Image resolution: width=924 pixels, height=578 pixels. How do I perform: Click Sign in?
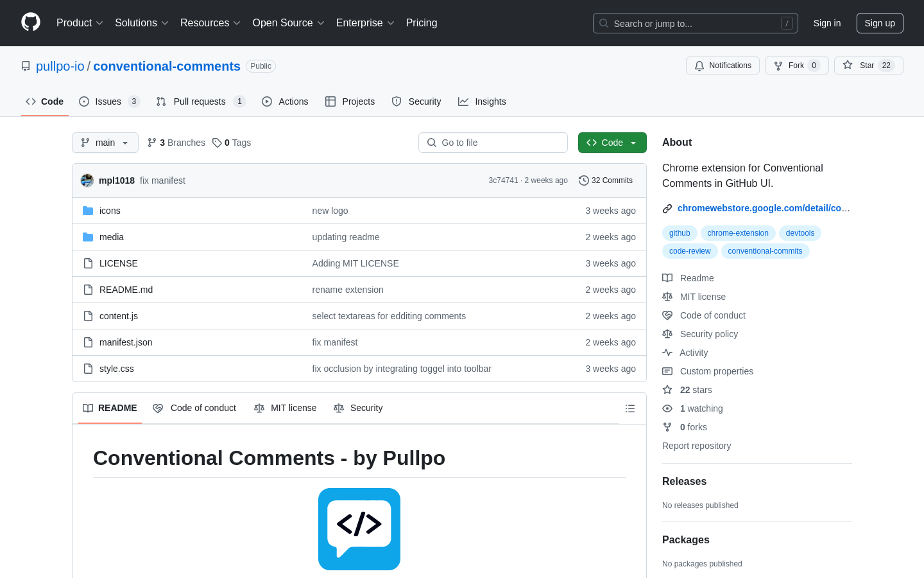point(826,23)
